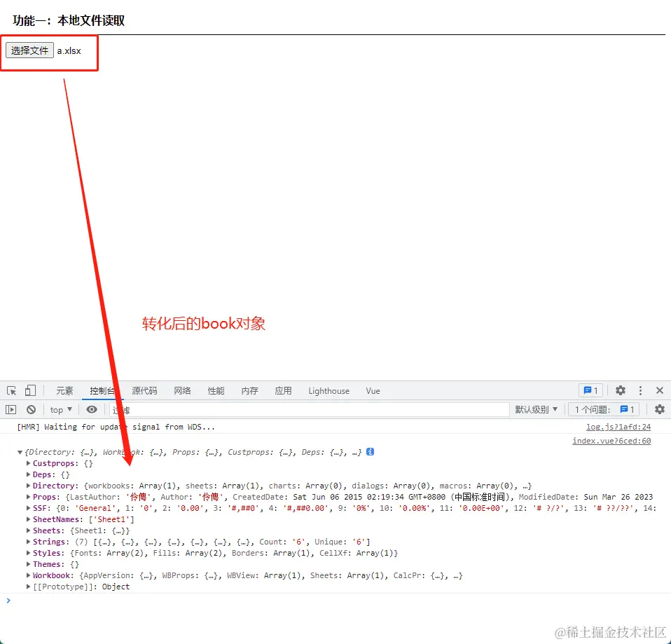Switch to the 内存 tab
Viewport: 671px width, 644px height.
tap(249, 390)
